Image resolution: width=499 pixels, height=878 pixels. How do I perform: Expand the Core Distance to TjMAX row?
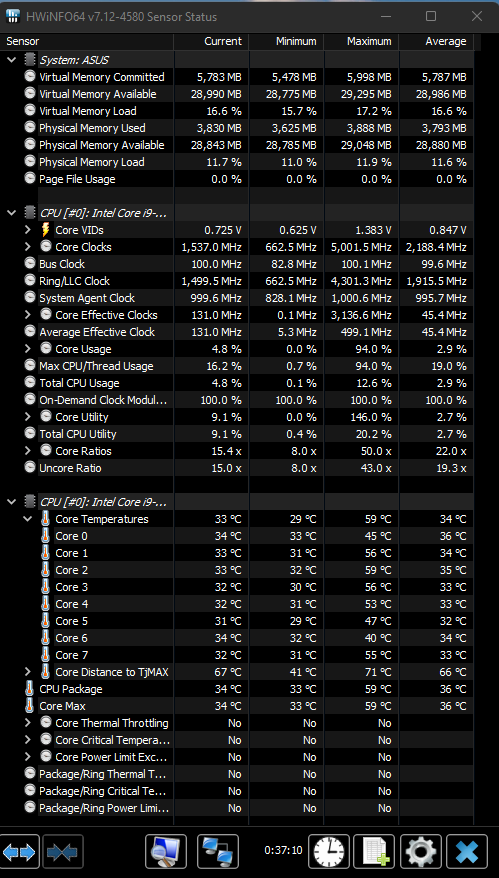[x=28, y=672]
